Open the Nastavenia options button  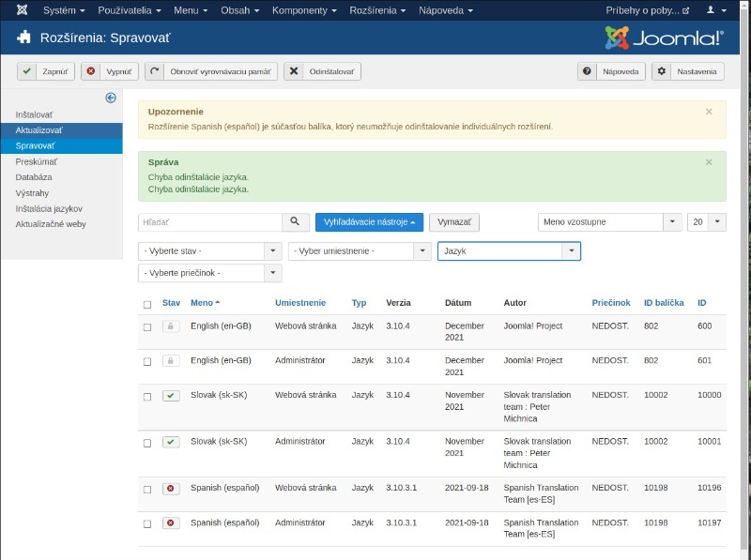(688, 71)
